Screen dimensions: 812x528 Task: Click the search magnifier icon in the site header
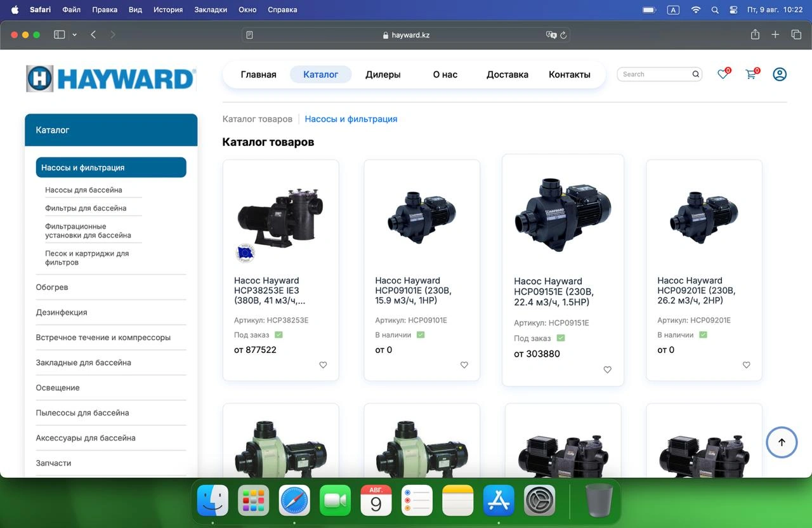click(696, 74)
